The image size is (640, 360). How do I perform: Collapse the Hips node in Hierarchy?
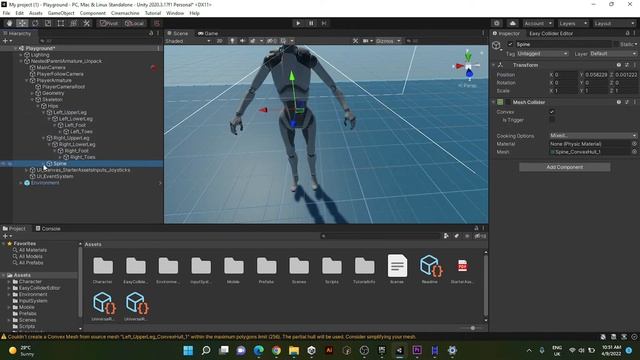tap(38, 106)
